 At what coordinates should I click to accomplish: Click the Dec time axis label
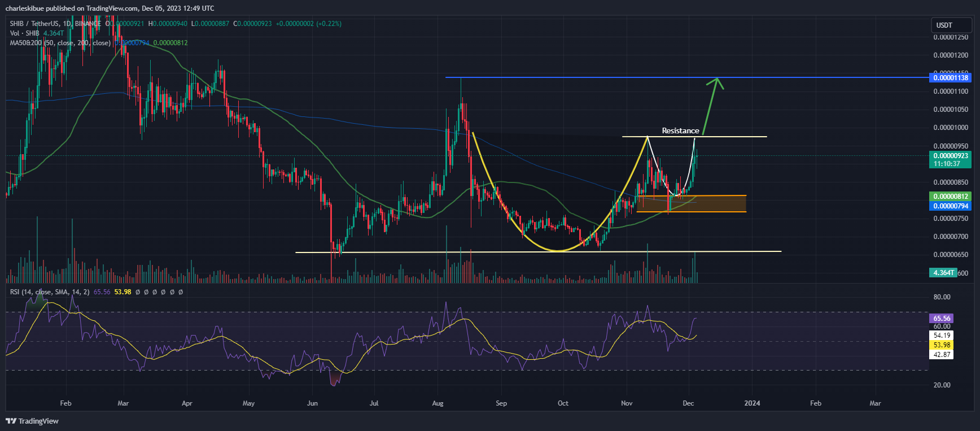coord(688,403)
